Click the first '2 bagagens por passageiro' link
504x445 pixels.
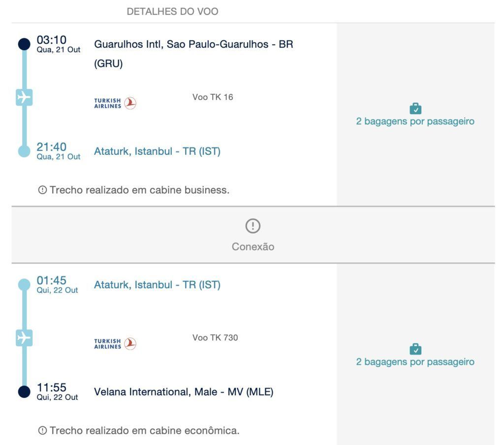point(415,121)
